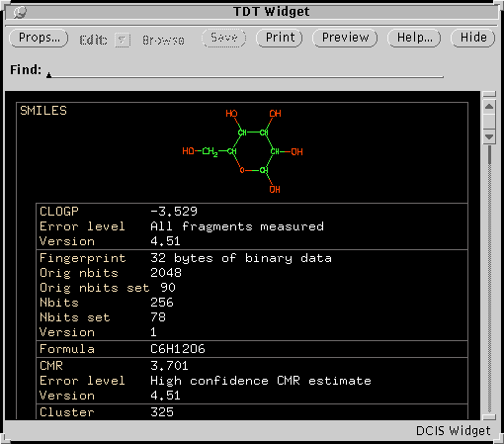
Task: Open the Preview button
Action: (x=345, y=38)
